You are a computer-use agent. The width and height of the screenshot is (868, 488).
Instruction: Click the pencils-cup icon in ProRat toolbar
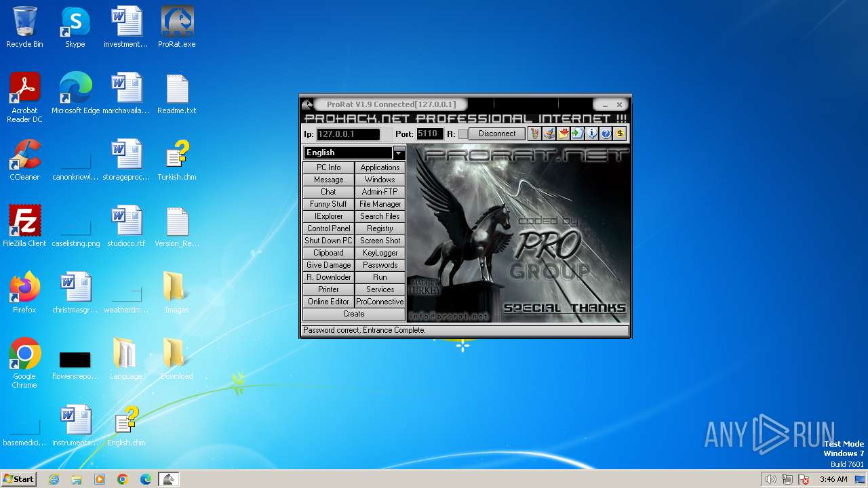tap(534, 134)
